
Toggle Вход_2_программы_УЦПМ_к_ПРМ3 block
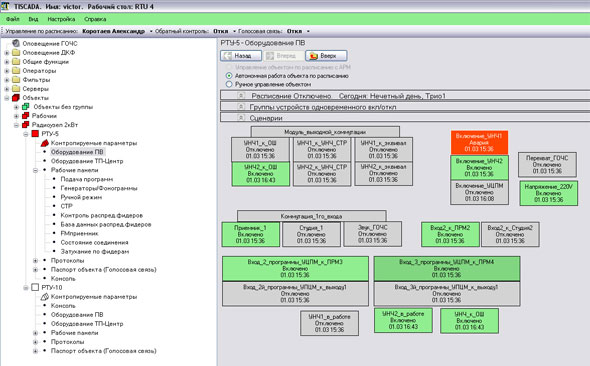295,268
